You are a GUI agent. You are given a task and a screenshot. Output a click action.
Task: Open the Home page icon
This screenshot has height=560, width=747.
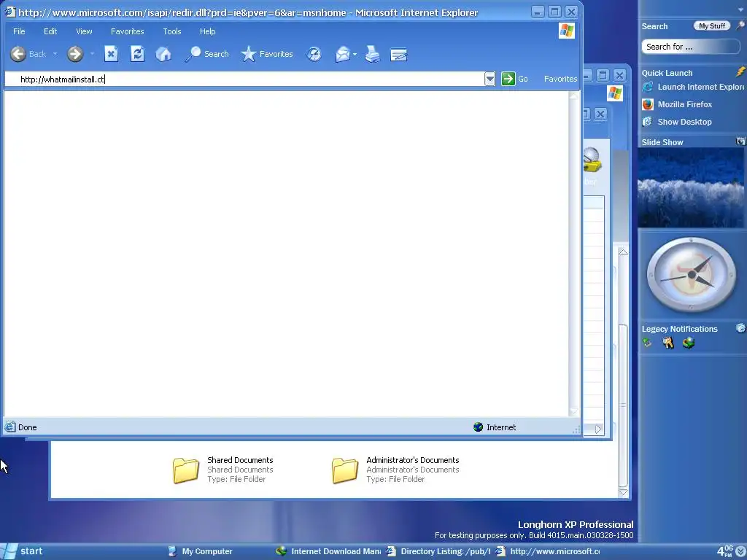pos(163,54)
